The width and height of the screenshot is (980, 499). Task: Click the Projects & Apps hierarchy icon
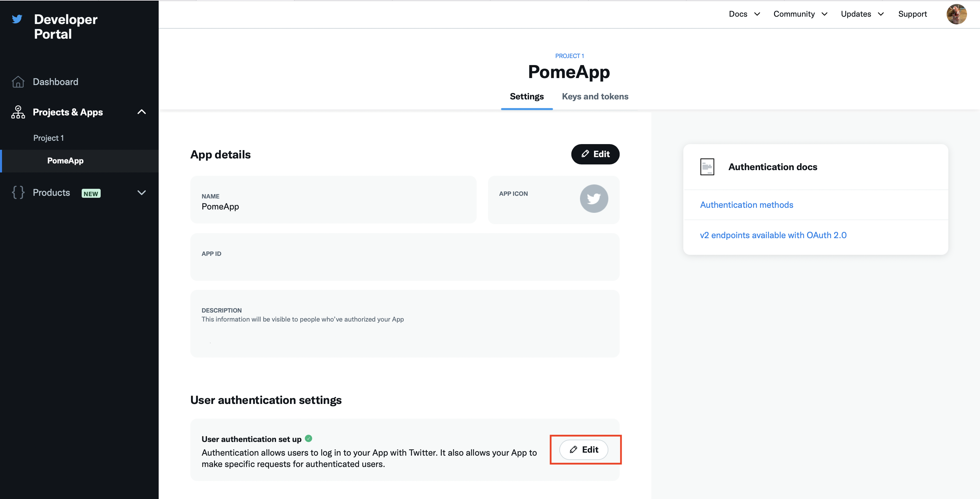coord(18,112)
